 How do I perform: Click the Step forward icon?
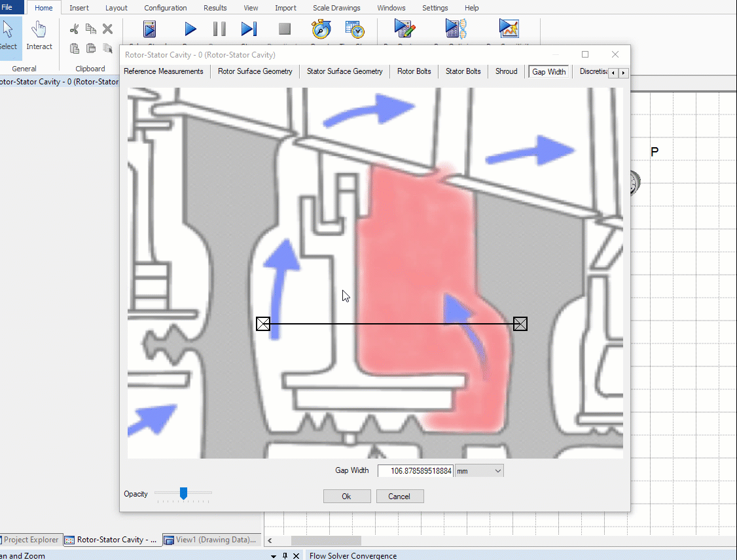coord(249,29)
